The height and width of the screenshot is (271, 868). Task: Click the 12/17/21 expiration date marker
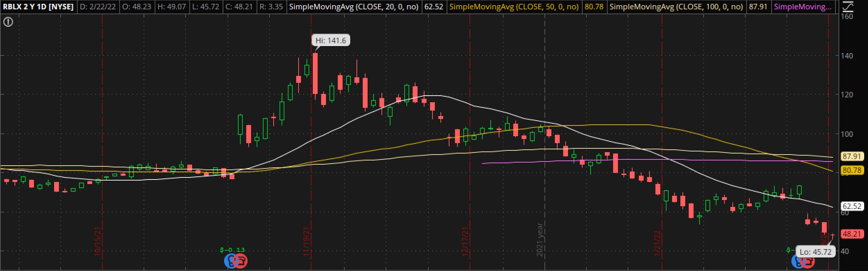click(x=465, y=242)
